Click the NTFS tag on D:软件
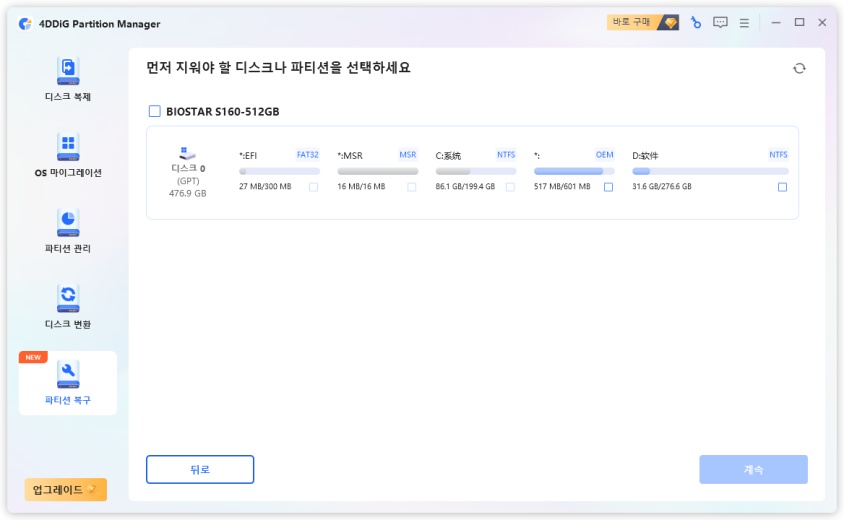The height and width of the screenshot is (520, 844). click(x=778, y=155)
